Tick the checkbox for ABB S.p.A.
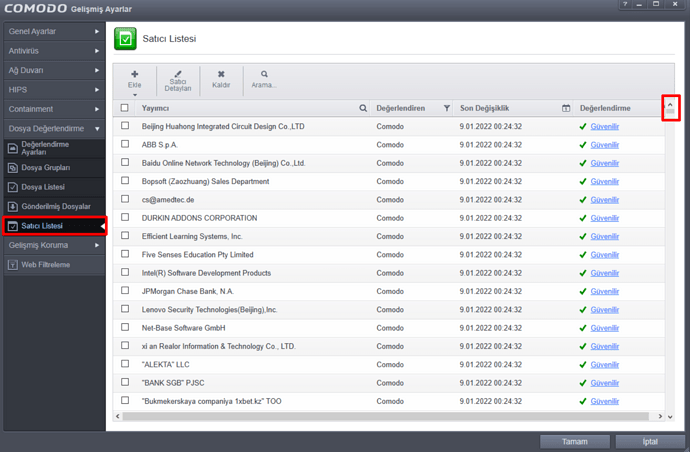 coord(125,145)
